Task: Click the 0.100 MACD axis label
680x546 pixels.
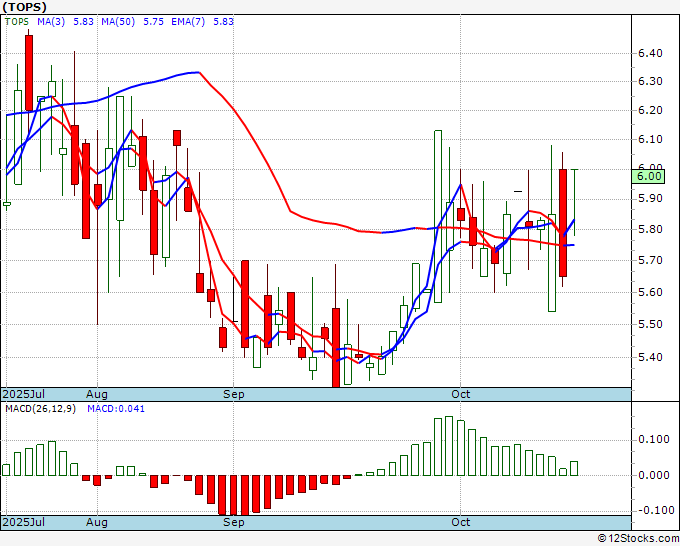Action: point(654,439)
